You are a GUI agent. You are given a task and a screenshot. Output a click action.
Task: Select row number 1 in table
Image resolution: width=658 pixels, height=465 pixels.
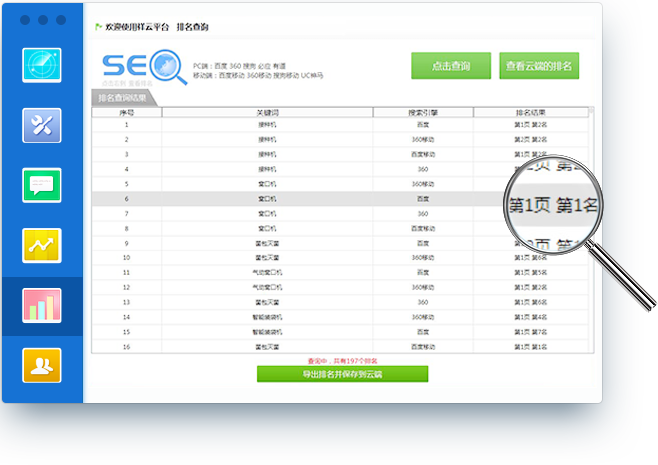(340, 125)
